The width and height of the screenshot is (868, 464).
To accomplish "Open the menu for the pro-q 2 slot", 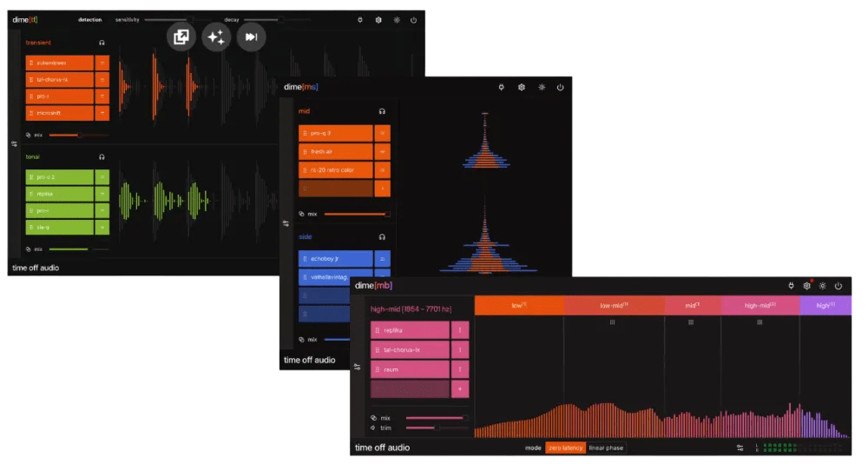I will 102,177.
